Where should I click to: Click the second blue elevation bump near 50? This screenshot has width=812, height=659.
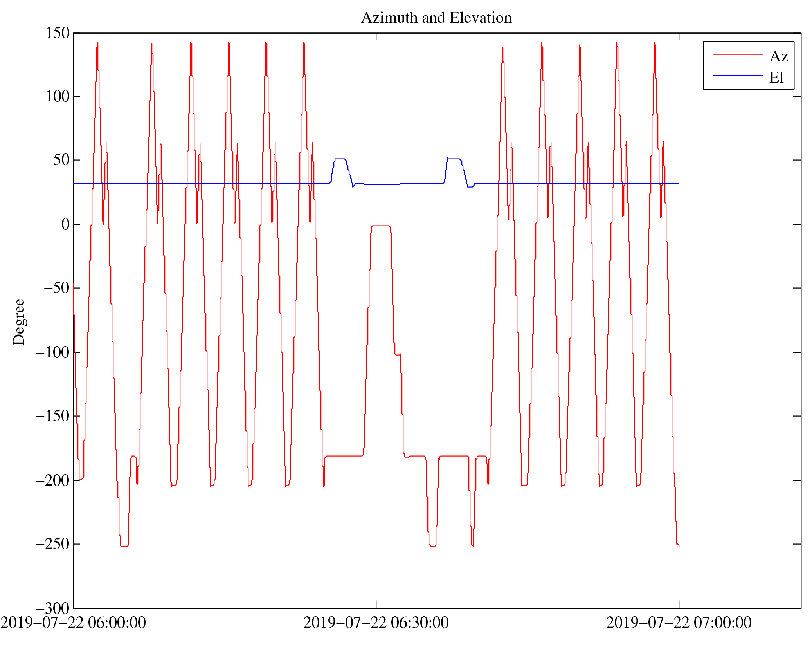tap(454, 159)
